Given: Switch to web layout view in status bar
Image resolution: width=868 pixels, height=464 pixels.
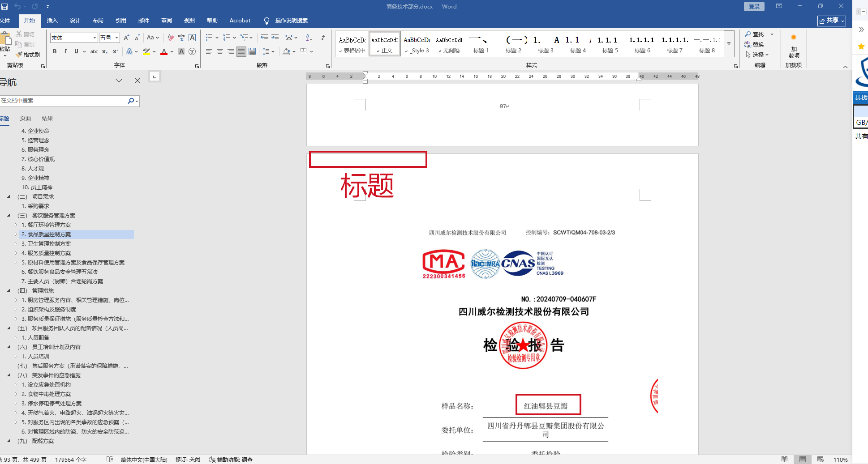Looking at the screenshot, I should [x=820, y=460].
